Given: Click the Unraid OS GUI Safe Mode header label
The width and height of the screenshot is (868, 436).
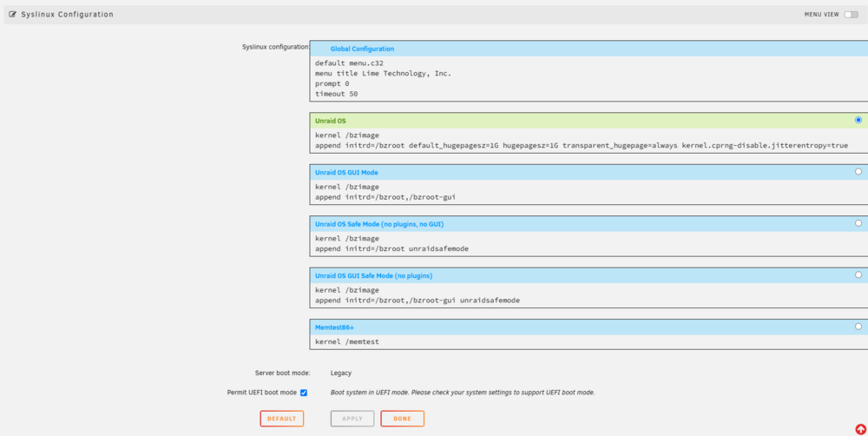Looking at the screenshot, I should tap(373, 276).
